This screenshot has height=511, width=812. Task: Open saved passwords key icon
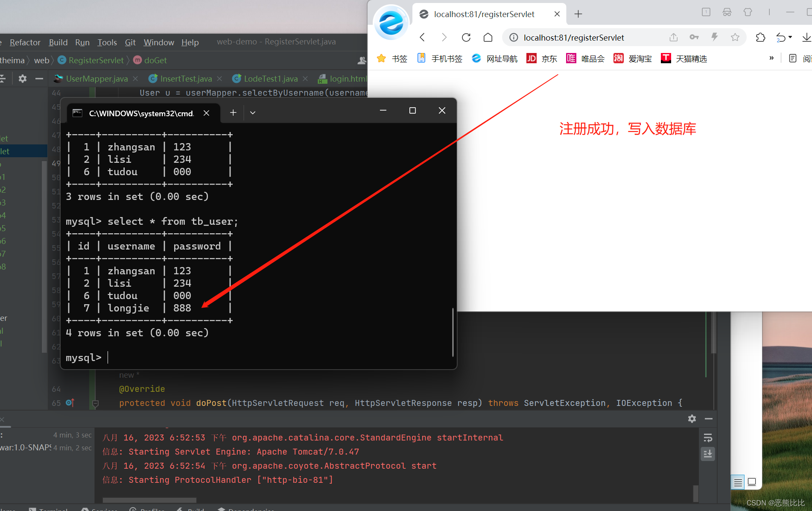coord(694,38)
